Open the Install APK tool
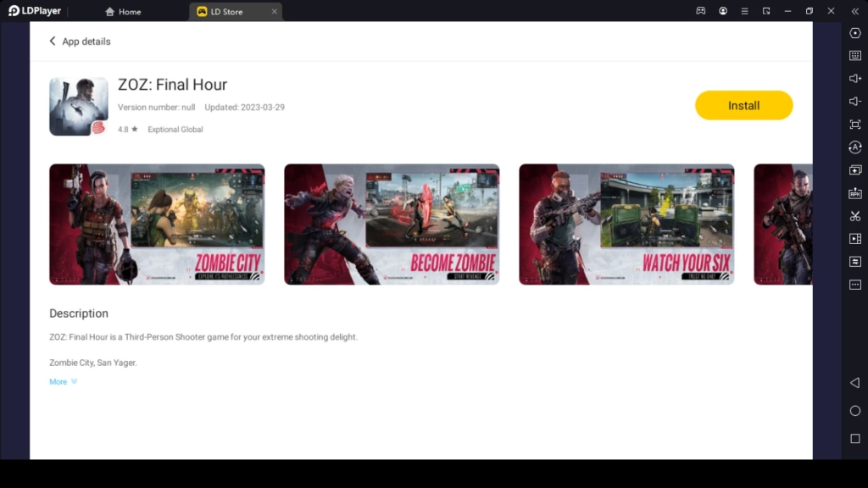The height and width of the screenshot is (488, 868). coord(854,192)
